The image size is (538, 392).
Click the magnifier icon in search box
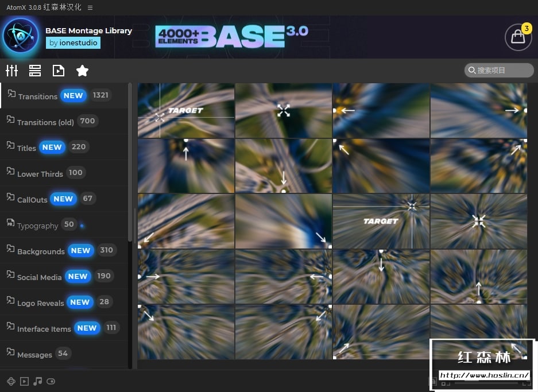coord(472,70)
